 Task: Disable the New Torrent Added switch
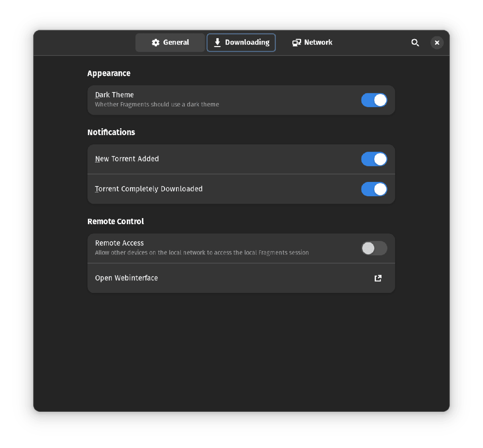374,159
